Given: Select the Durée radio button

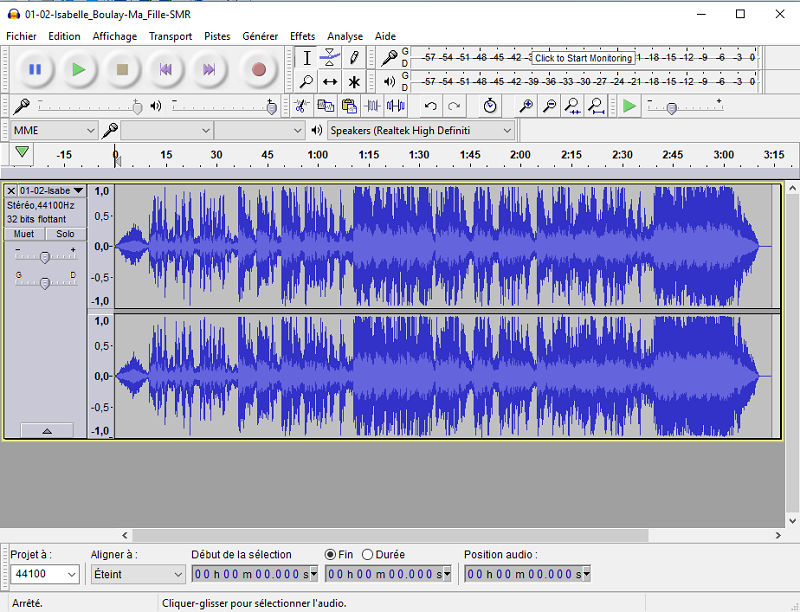Looking at the screenshot, I should click(367, 554).
